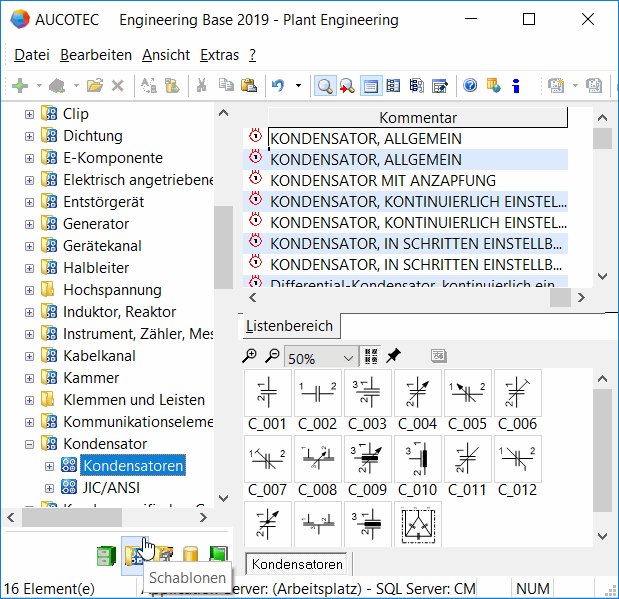This screenshot has height=599, width=619.
Task: Open the 50% zoom level dropdown
Action: tap(348, 357)
